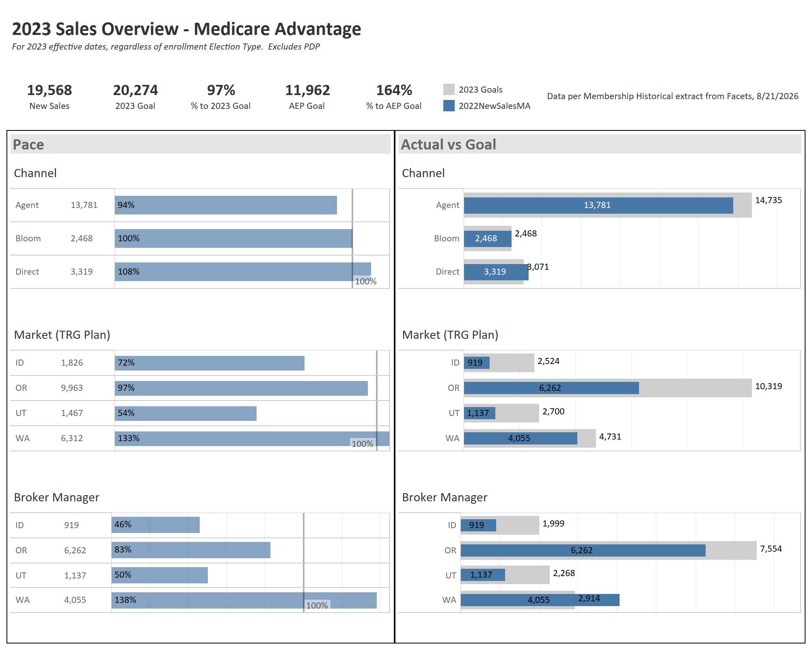The height and width of the screenshot is (650, 812).
Task: Click the Facets data extract date note
Action: coord(673,96)
